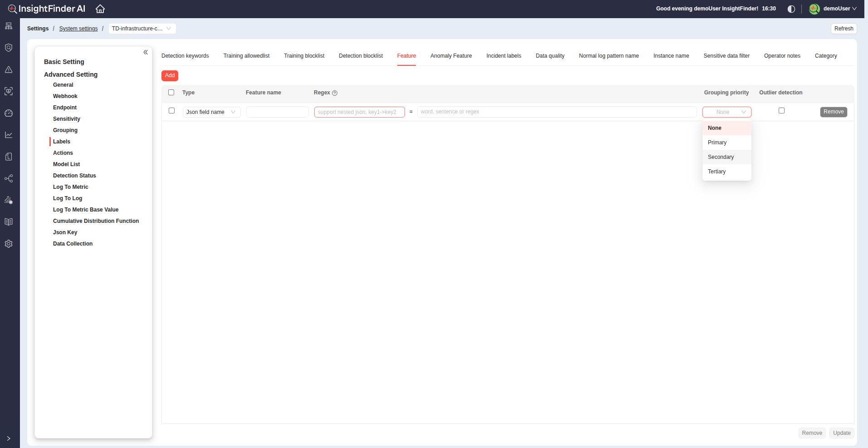This screenshot has width=868, height=448.
Task: Open the TD-infrastructure system dropdown
Action: click(142, 29)
